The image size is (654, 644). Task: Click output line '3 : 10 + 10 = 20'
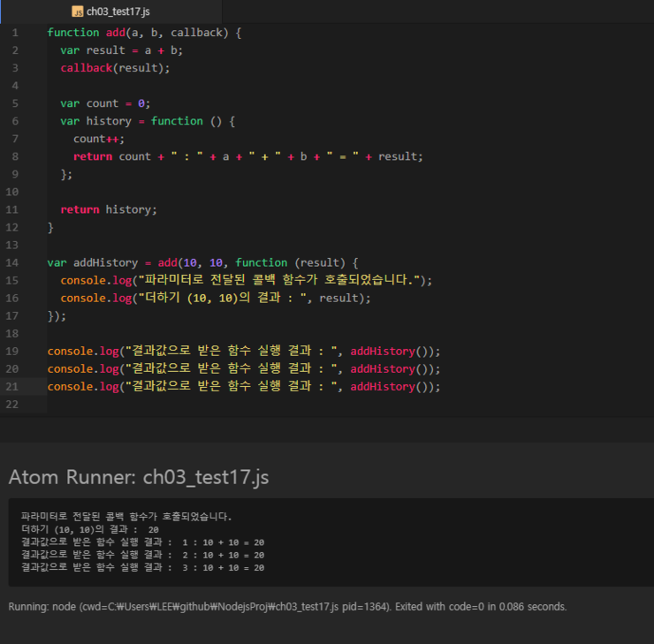(223, 568)
